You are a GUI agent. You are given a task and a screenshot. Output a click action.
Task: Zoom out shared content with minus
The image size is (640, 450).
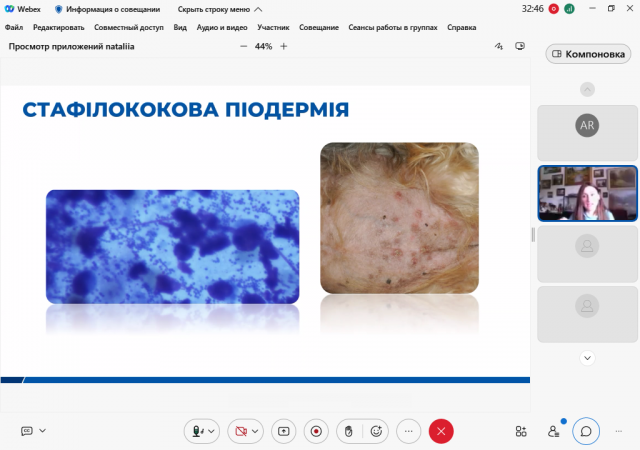pos(244,47)
